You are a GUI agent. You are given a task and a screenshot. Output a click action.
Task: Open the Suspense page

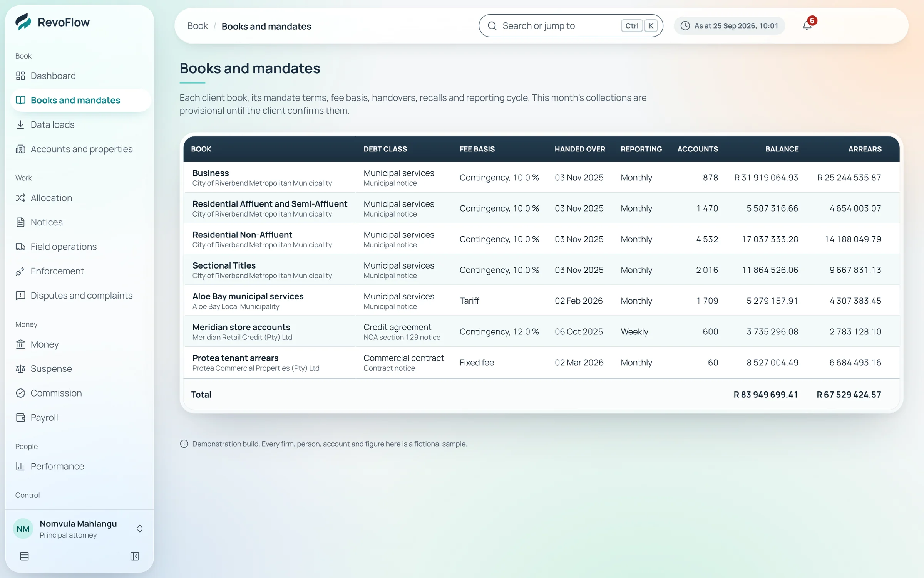(x=80, y=369)
